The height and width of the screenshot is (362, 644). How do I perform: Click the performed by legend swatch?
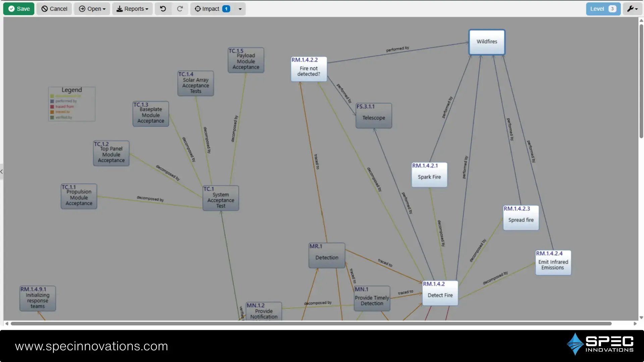(52, 101)
